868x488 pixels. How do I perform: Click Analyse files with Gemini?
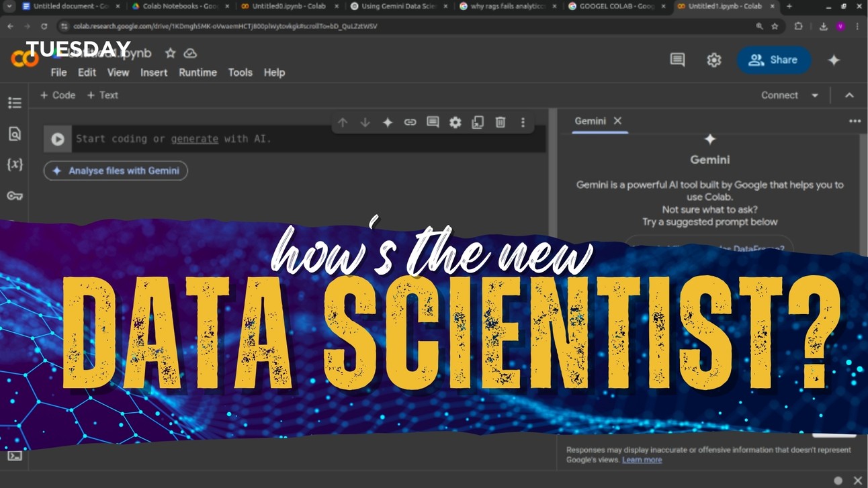[116, 170]
